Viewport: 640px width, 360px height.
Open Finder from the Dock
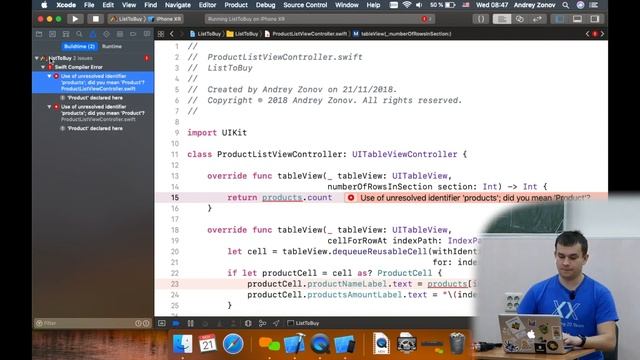click(x=182, y=344)
